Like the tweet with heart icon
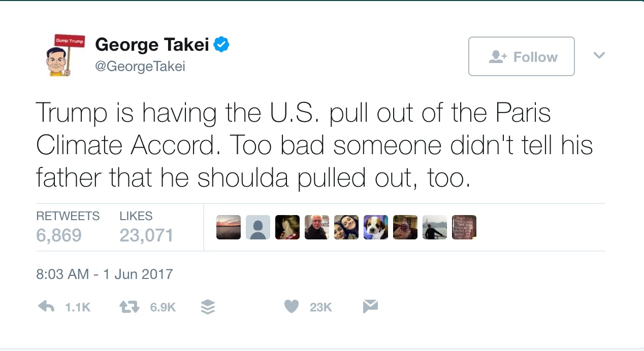644x351 pixels. tap(291, 306)
